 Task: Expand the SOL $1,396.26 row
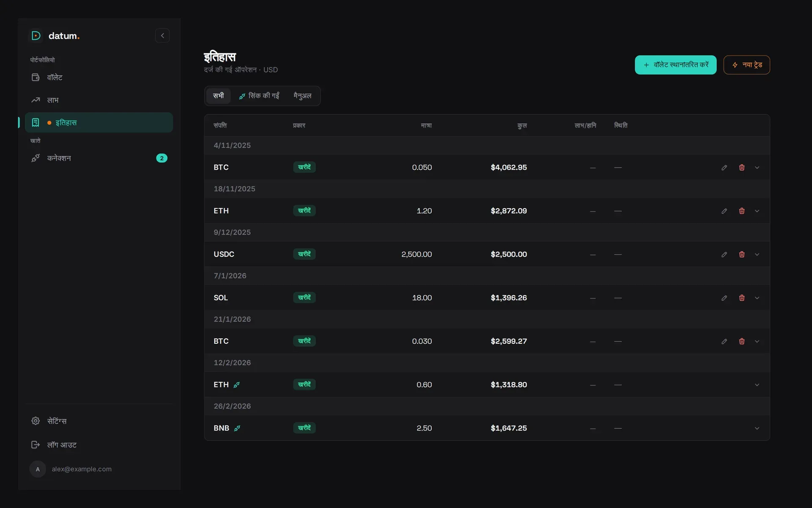click(757, 298)
